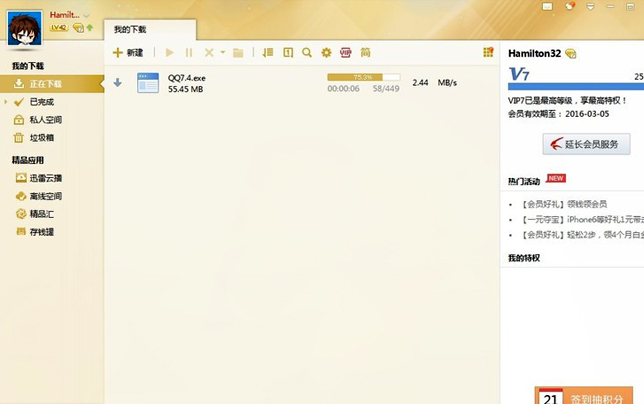The height and width of the screenshot is (404, 644).
Task: Open link 【会员好礼】领钱领会员
Action: click(563, 204)
